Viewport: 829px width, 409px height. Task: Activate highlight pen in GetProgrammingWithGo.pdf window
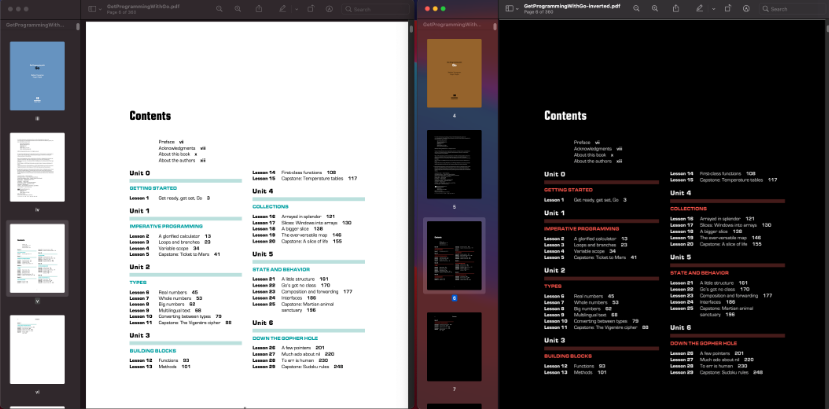(x=282, y=9)
